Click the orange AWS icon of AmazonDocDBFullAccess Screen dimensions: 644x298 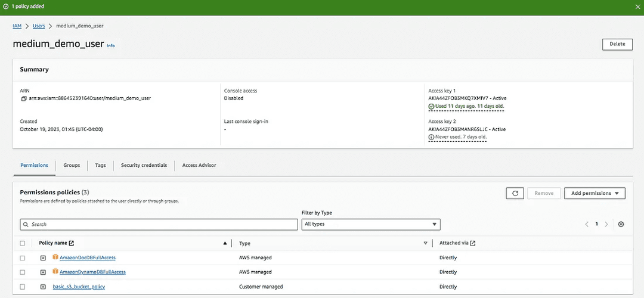55,257
